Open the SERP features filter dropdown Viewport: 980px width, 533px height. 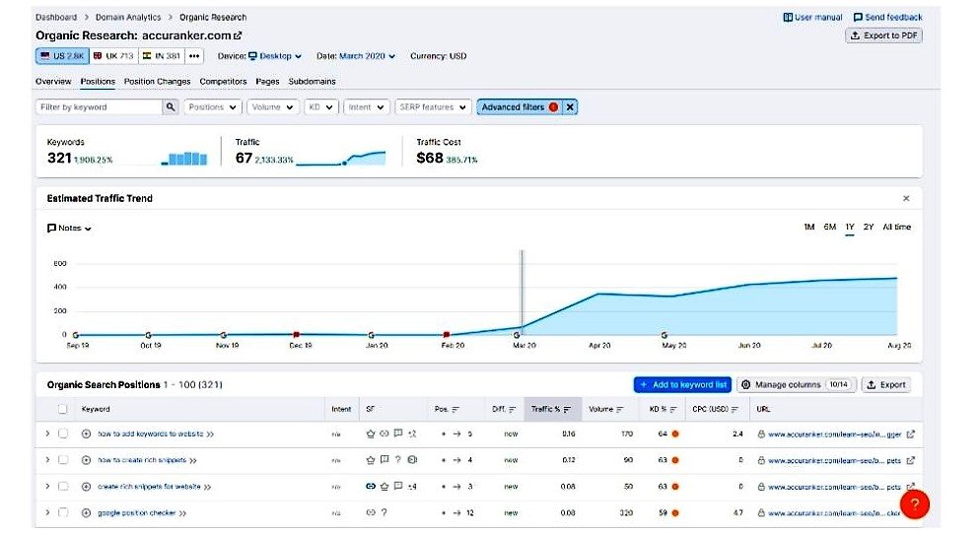433,106
